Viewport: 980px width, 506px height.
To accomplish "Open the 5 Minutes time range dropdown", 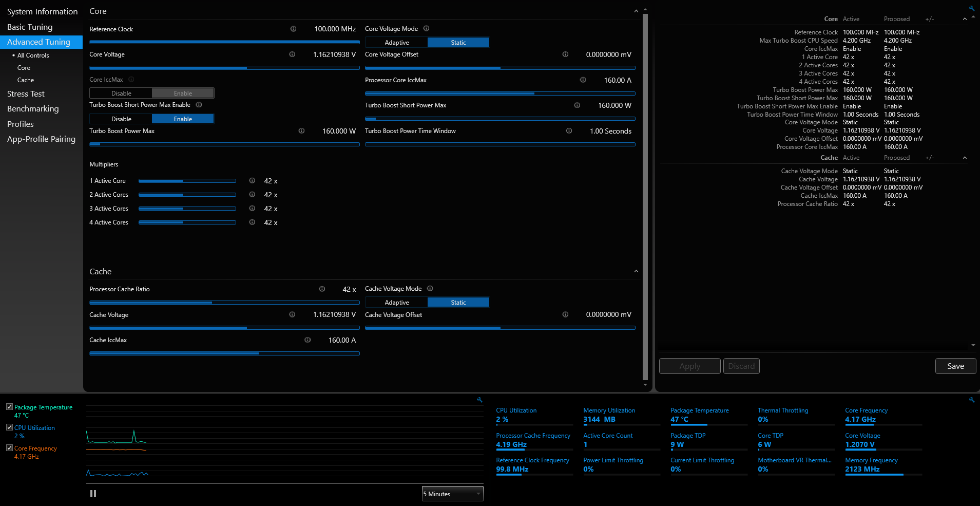I will coord(452,494).
